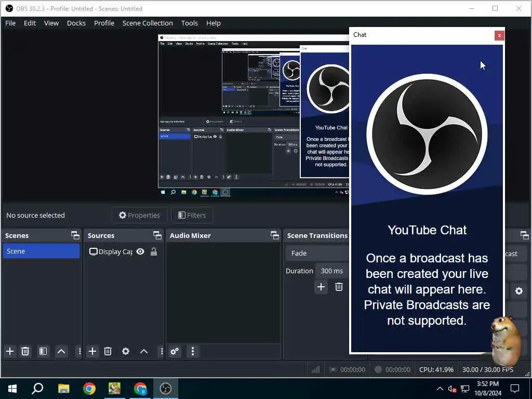The height and width of the screenshot is (399, 532).
Task: Click the CPU: 41.9% status text
Action: pos(436,369)
